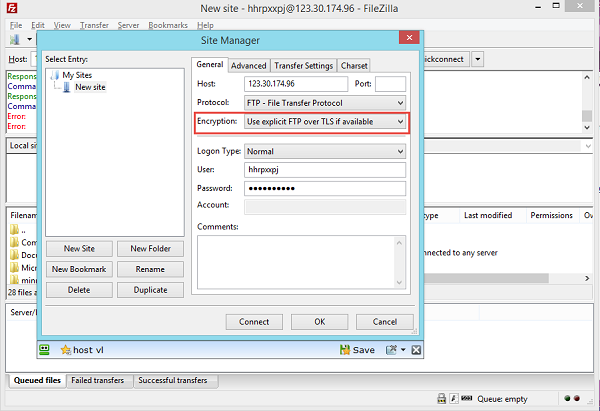600x411 pixels.
Task: Click the lock icon in status bar
Action: (441, 398)
